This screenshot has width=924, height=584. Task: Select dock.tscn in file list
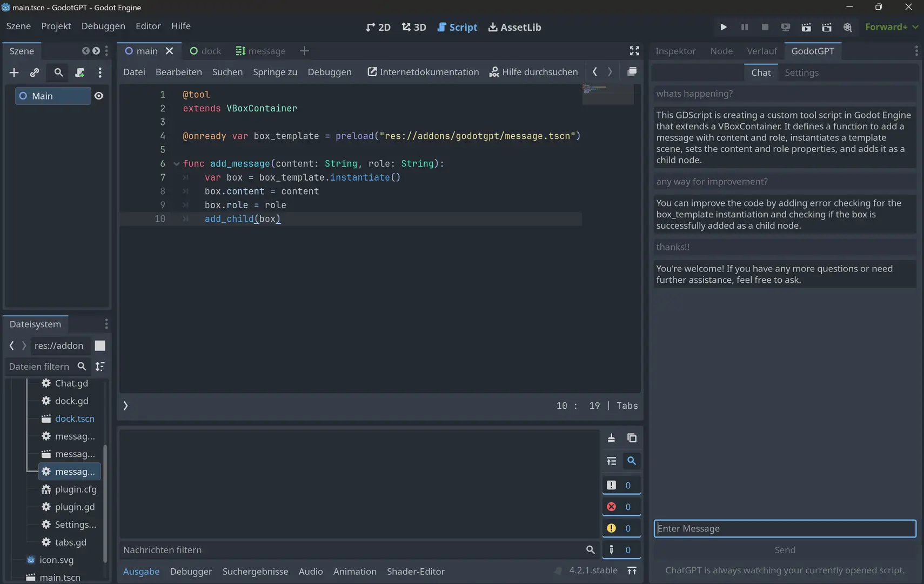[75, 419]
